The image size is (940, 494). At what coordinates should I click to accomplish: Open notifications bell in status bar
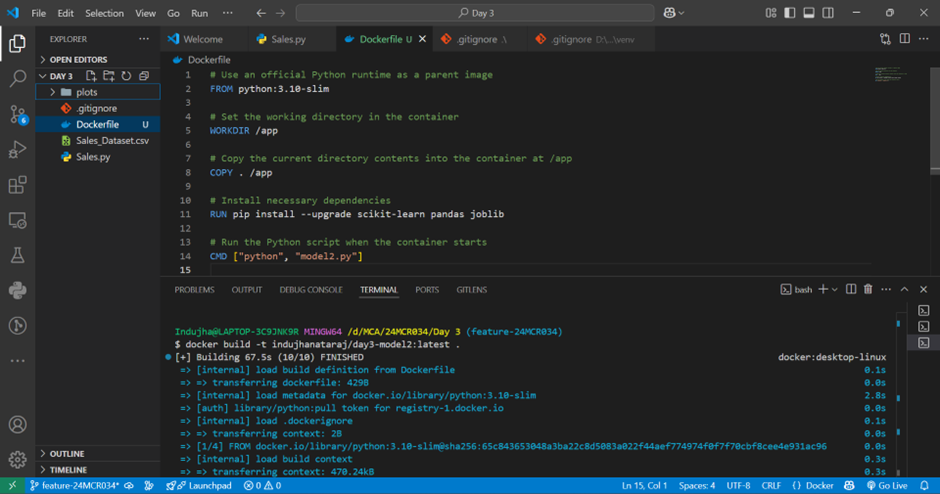(x=924, y=486)
